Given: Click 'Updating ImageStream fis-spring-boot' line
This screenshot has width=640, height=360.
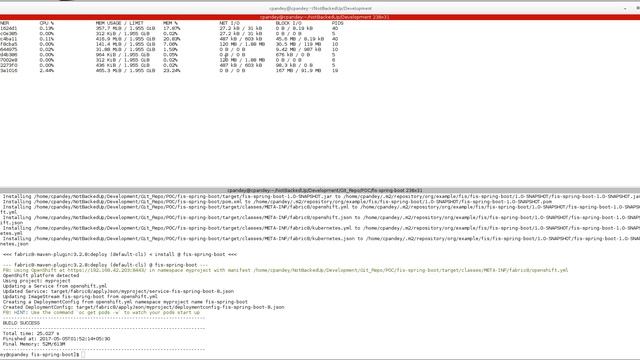Looking at the screenshot, I should (80, 297).
